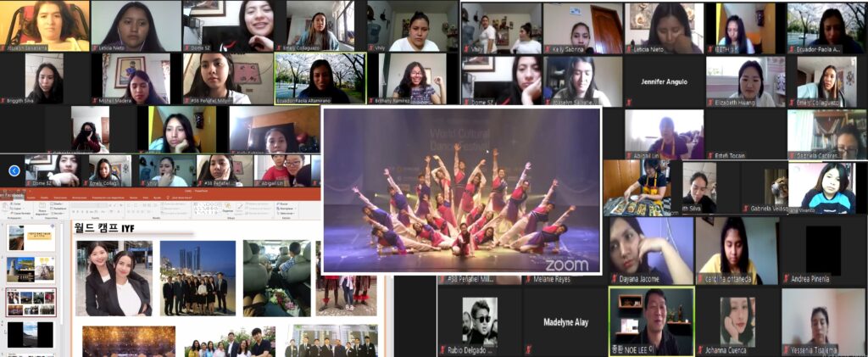868x357 pixels.
Task: Click muted mic icon beside Gabriela Caceres
Action: click(x=793, y=155)
